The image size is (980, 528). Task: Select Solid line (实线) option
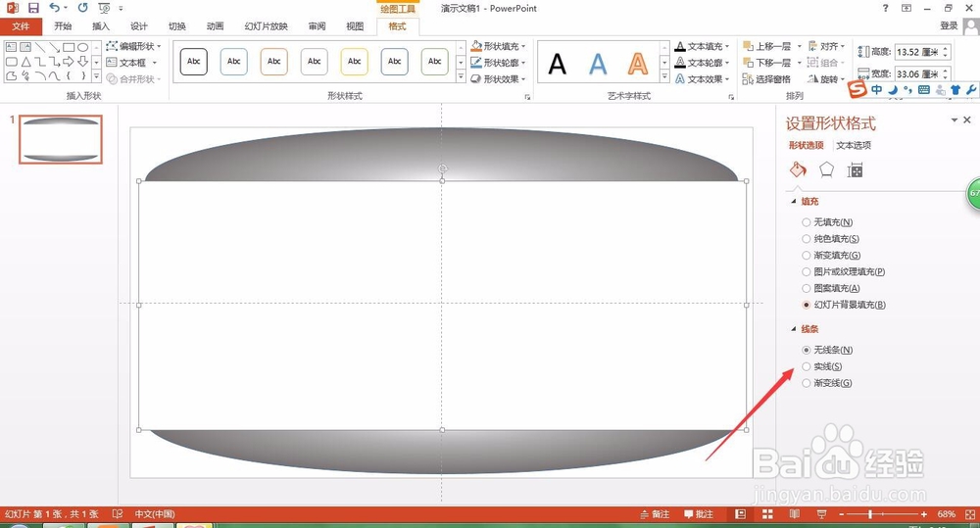click(822, 366)
